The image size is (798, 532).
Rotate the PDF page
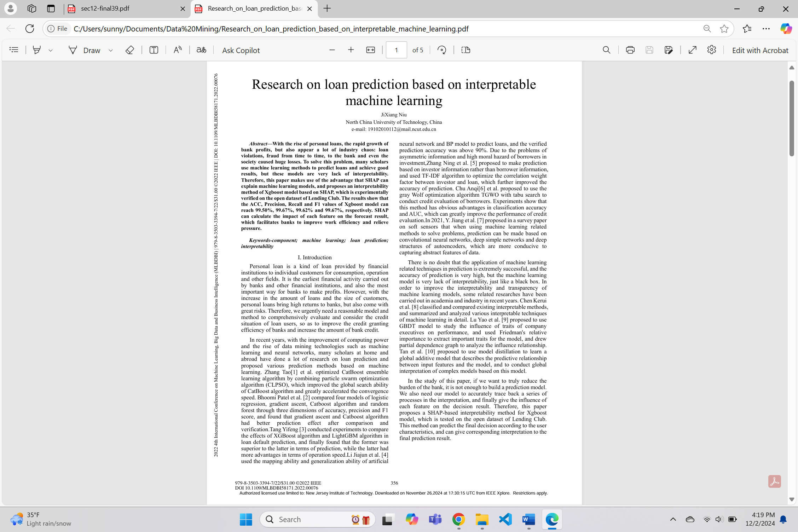point(441,50)
